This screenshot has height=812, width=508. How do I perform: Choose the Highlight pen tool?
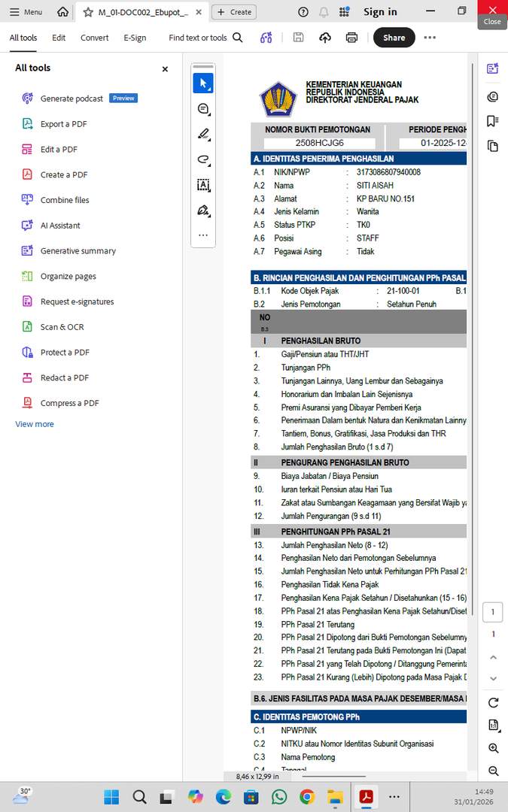203,135
